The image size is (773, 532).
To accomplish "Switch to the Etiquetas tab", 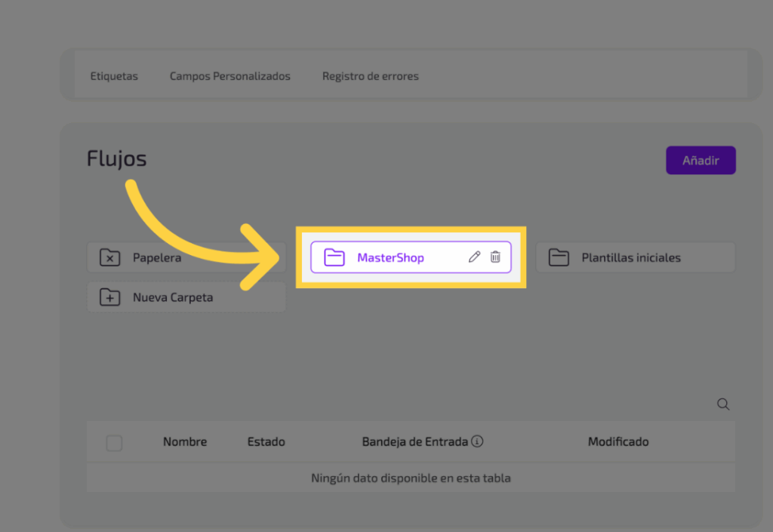I will coord(114,76).
